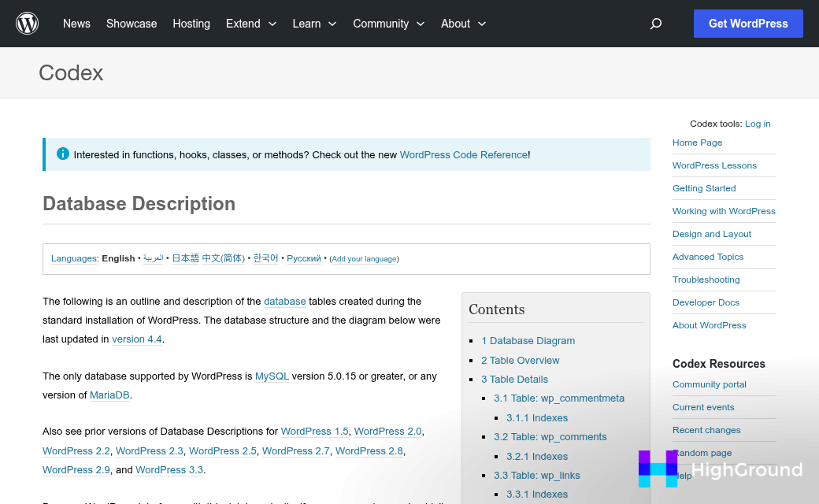Open the WordPress Code Reference link

tap(463, 154)
